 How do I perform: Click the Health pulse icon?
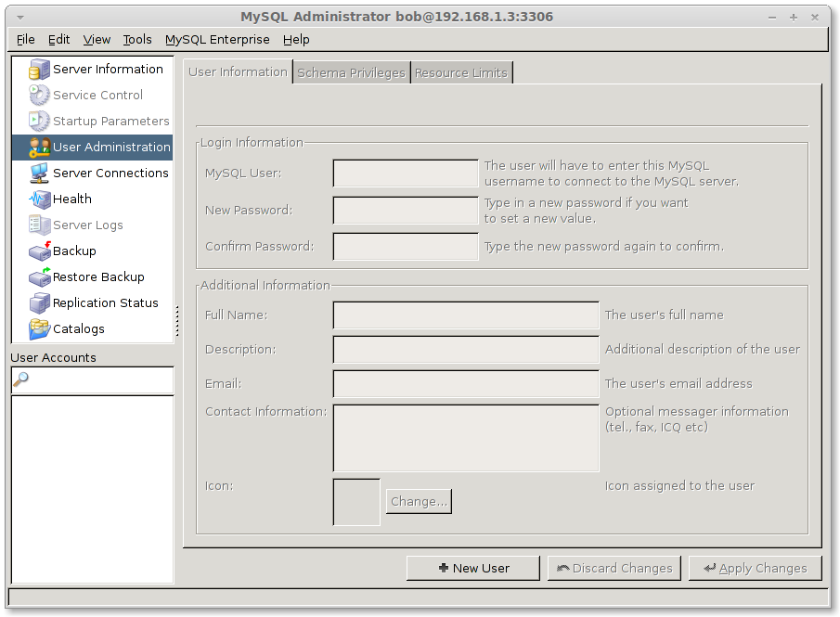pos(39,199)
